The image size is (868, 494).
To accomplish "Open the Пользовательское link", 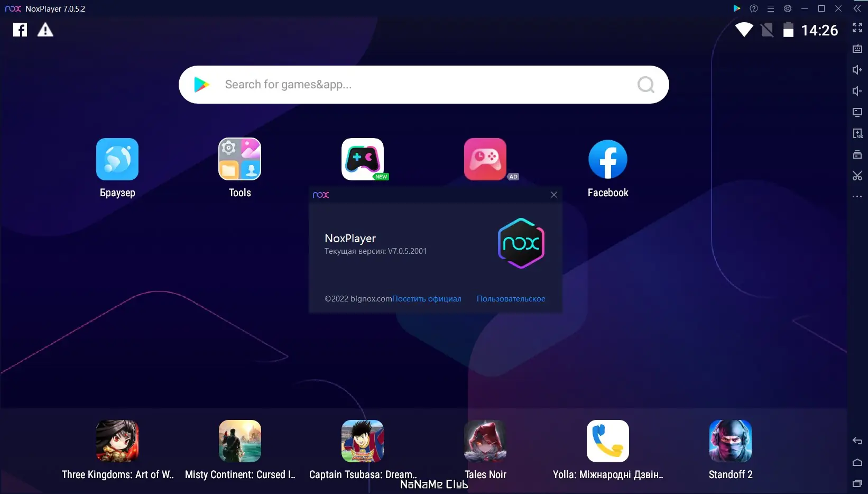I will click(x=511, y=299).
